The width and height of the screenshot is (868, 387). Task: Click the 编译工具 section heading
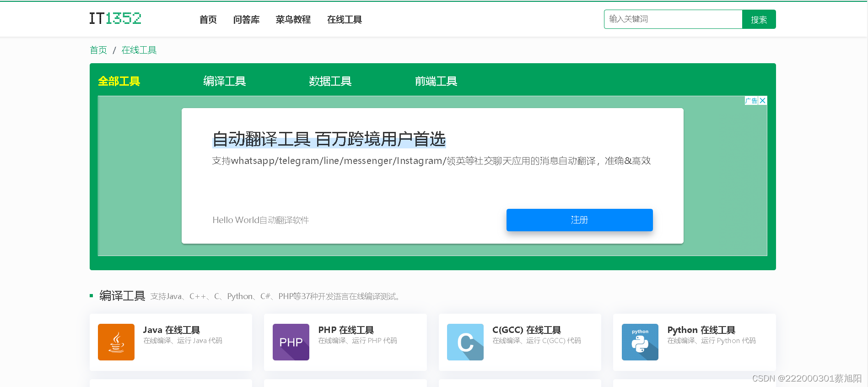click(122, 296)
